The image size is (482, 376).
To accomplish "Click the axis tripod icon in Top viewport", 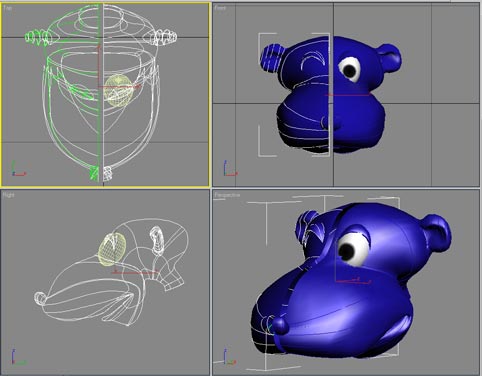I will 18,169.
